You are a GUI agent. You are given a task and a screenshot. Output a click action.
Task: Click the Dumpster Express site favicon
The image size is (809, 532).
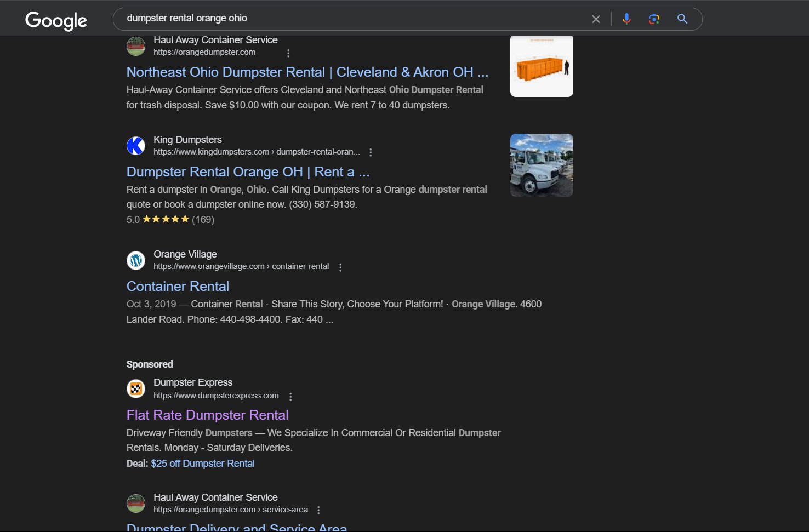135,388
